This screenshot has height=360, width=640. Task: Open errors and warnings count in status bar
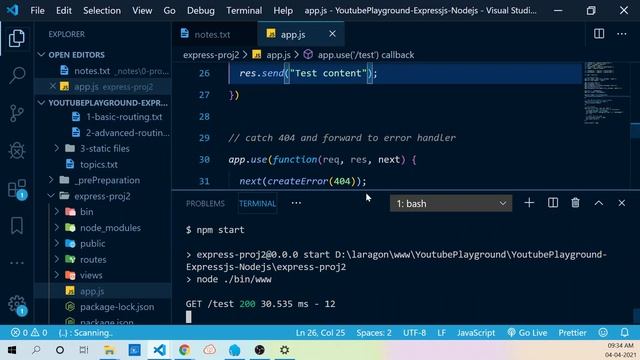(29, 333)
